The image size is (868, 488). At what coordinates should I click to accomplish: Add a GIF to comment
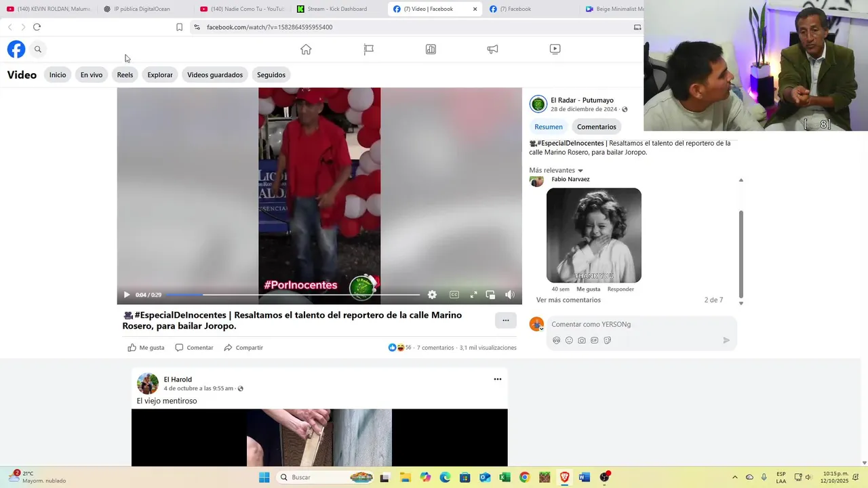(x=595, y=340)
